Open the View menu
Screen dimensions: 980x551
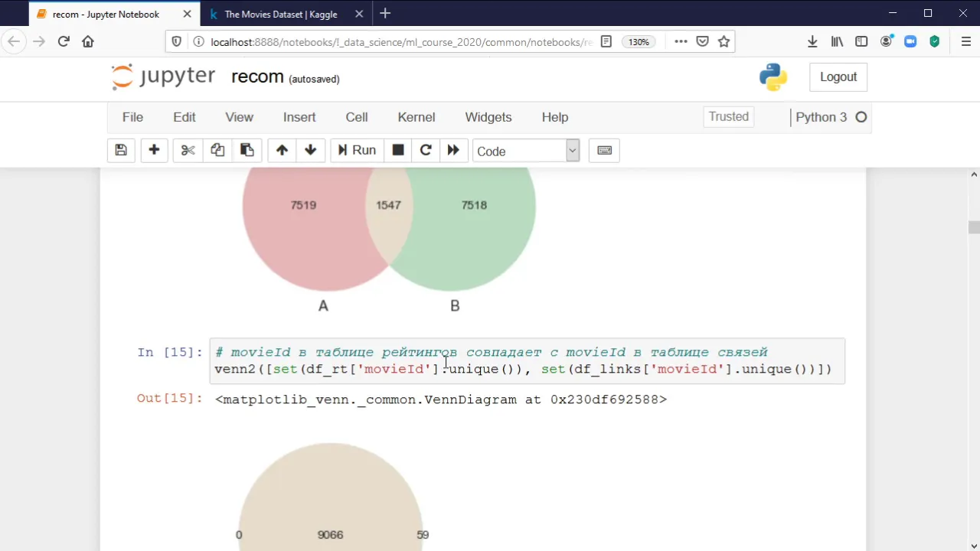[x=239, y=117]
